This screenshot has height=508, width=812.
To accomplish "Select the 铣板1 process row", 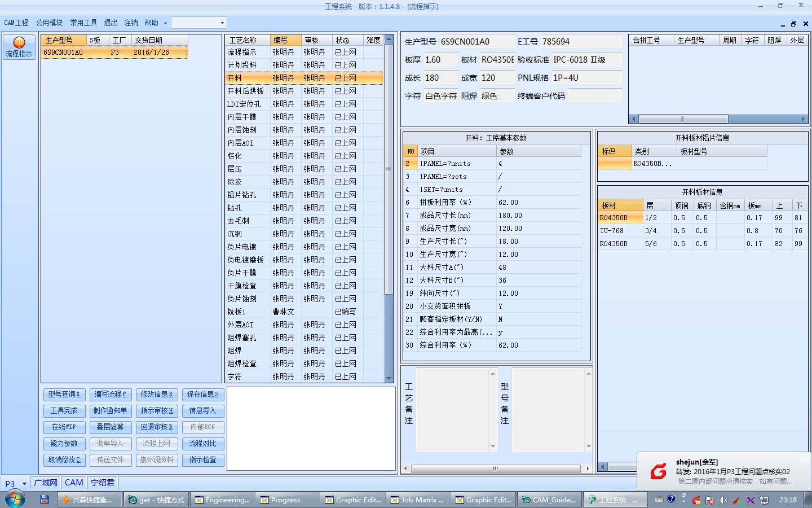I will 304,312.
